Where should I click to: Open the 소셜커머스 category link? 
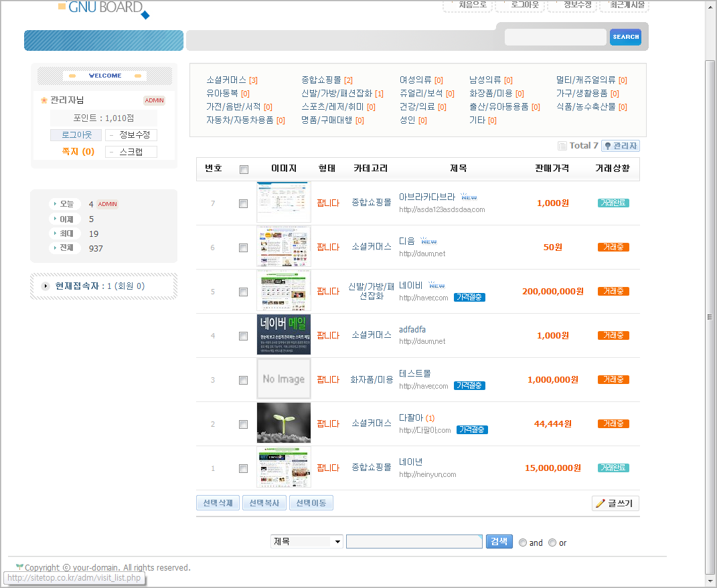click(x=226, y=80)
